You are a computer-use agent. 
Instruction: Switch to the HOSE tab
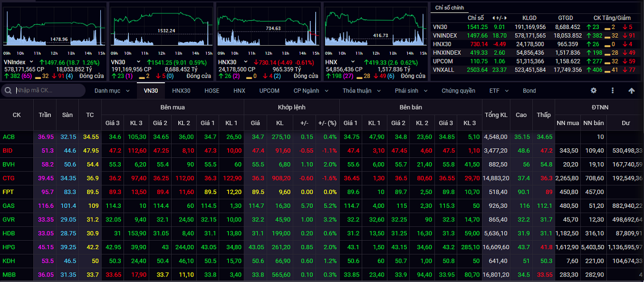coord(211,91)
